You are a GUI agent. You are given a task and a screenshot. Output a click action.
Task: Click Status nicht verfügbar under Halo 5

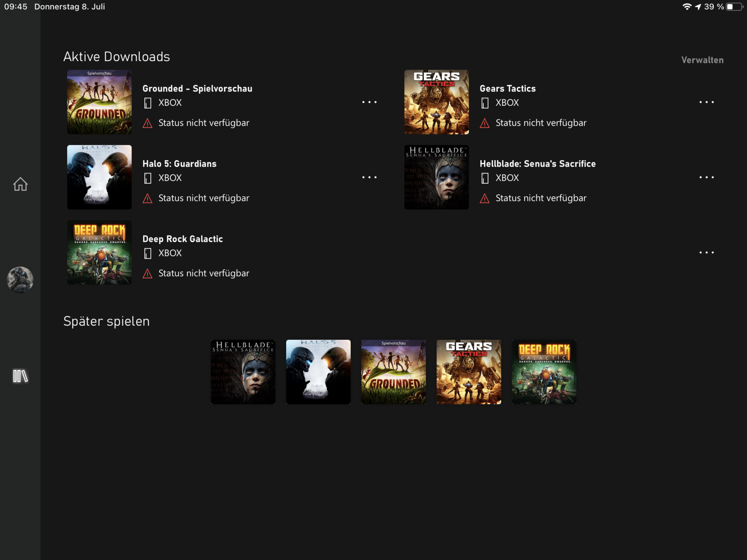coord(204,198)
